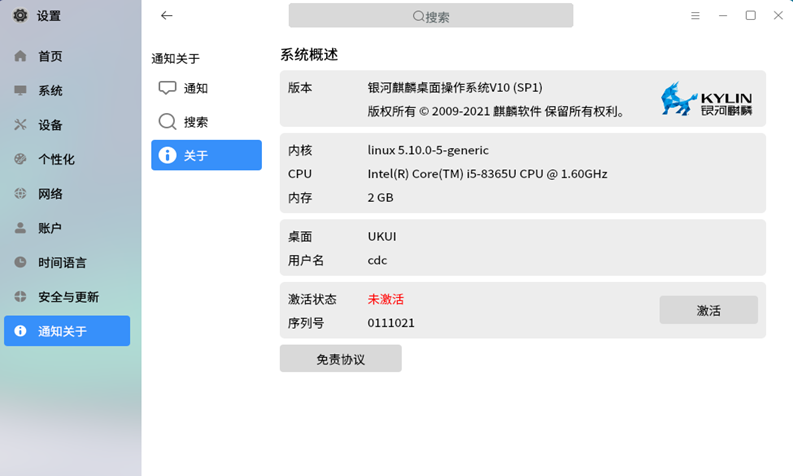Click the 通知关于 section heading above 通知
The width and height of the screenshot is (793, 476).
(175, 59)
